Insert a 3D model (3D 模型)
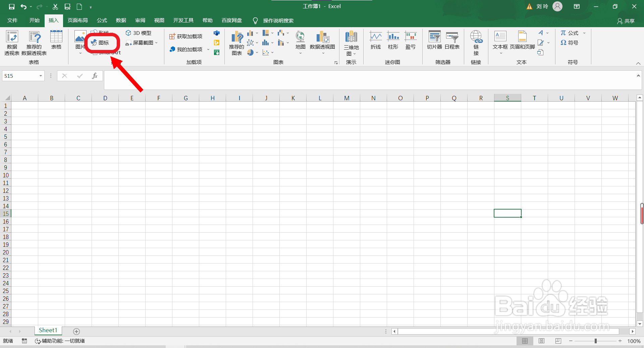Screen dimensions: 644x348 [x=139, y=33]
